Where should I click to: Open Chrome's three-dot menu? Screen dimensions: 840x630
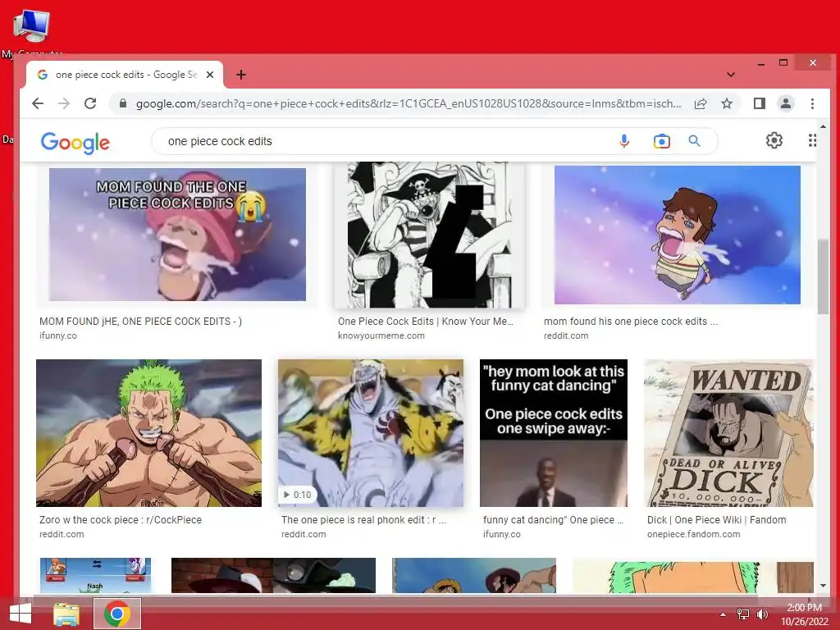tap(812, 103)
